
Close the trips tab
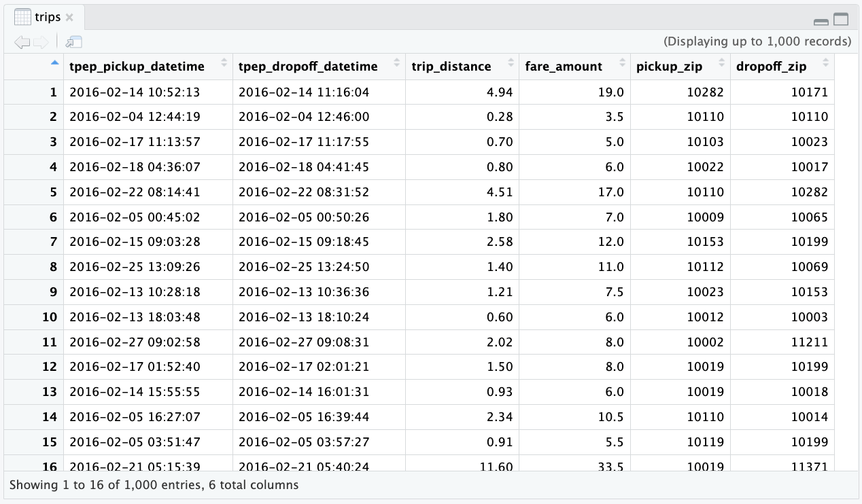(69, 18)
